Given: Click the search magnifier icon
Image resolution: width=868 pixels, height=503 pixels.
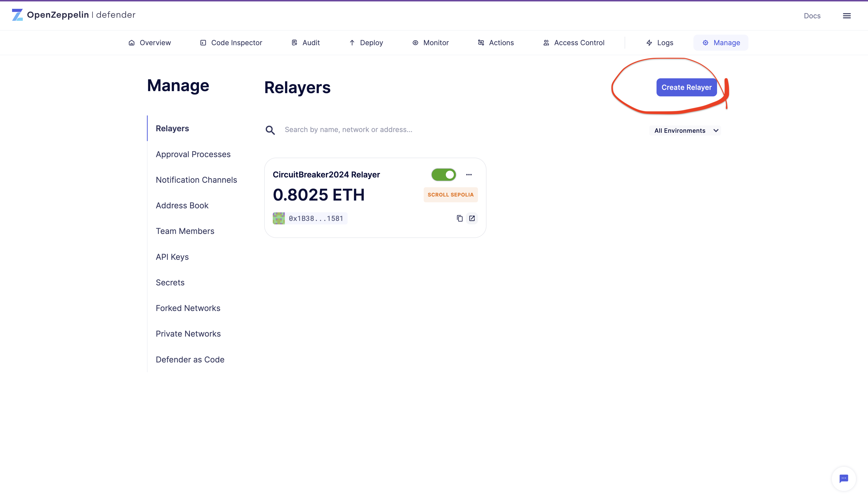Looking at the screenshot, I should point(270,130).
